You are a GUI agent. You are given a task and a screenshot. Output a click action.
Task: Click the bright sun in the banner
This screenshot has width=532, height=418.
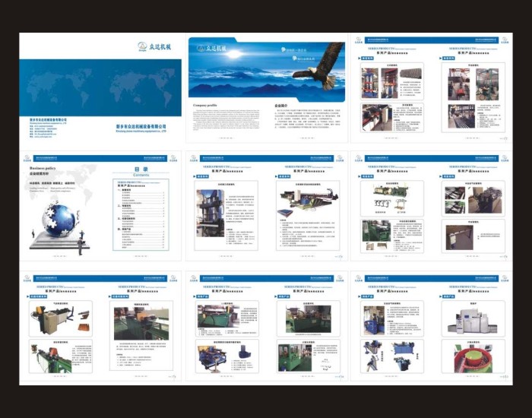235,54
